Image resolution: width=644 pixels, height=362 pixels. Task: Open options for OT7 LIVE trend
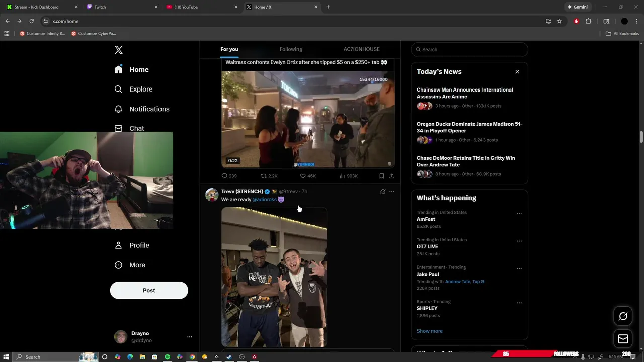tap(519, 241)
